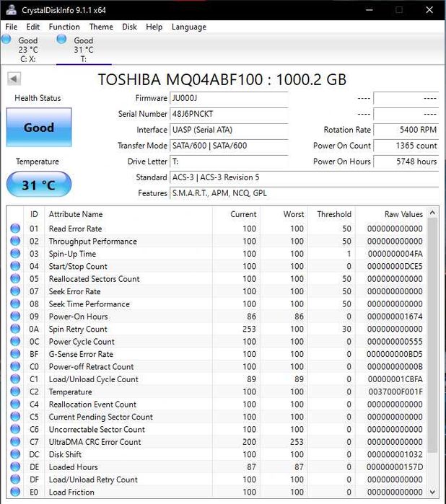Select the T: disk status orb
The height and width of the screenshot is (504, 446).
click(61, 39)
